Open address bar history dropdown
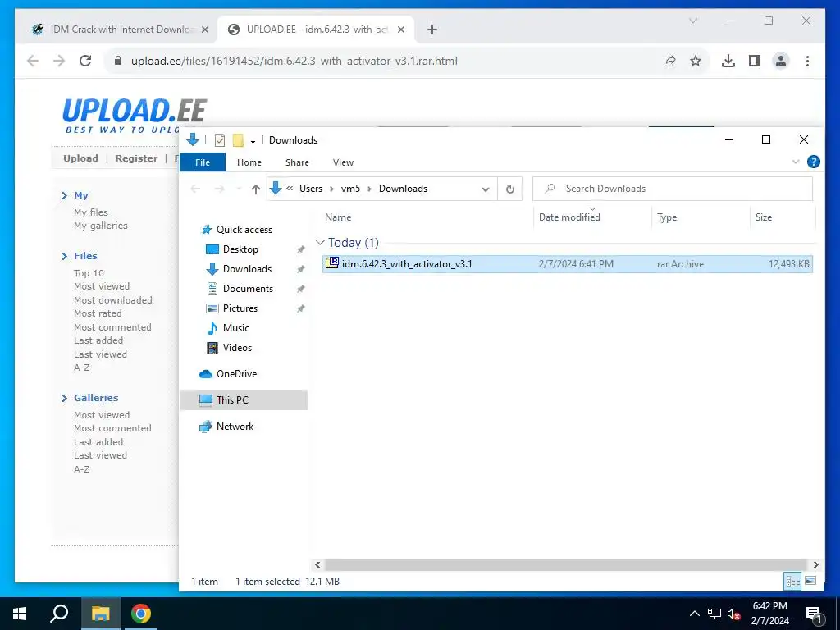The width and height of the screenshot is (840, 630). tap(486, 189)
